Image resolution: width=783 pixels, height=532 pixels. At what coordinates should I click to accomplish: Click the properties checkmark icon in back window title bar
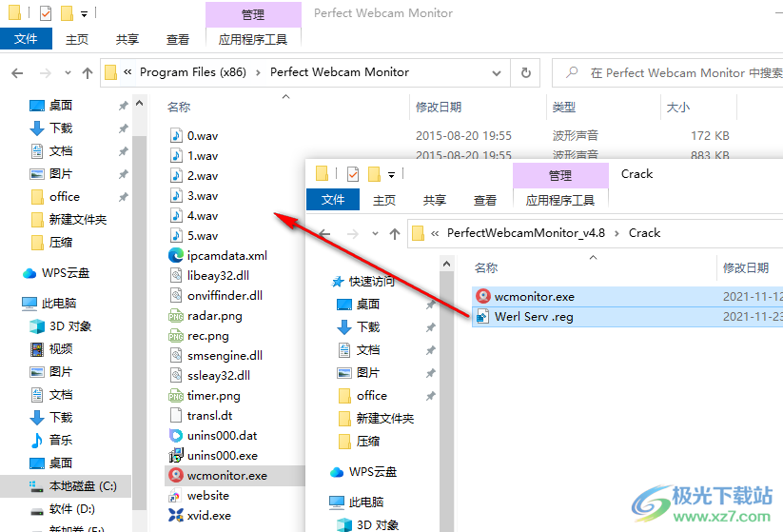tap(46, 13)
